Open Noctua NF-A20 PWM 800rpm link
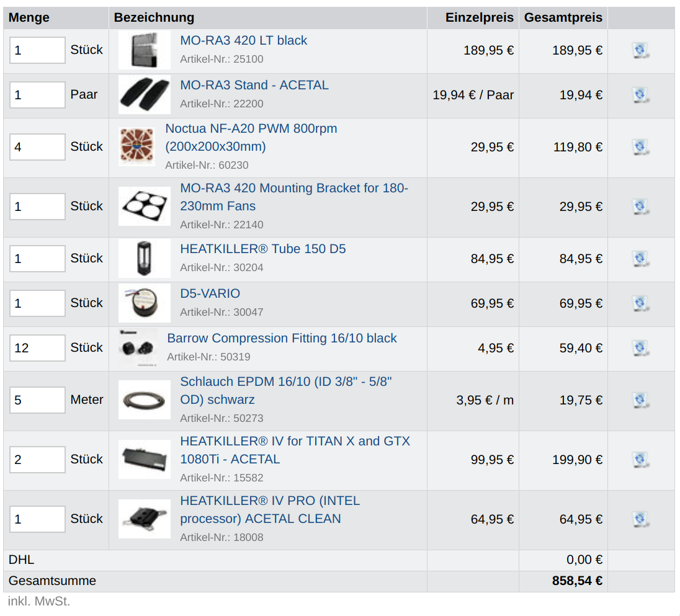This screenshot has width=680, height=616. [x=251, y=138]
